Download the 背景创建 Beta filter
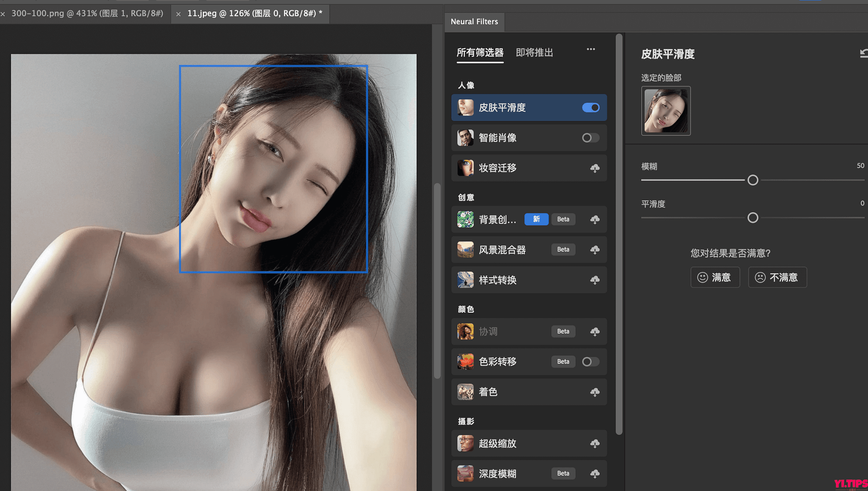 coord(594,219)
